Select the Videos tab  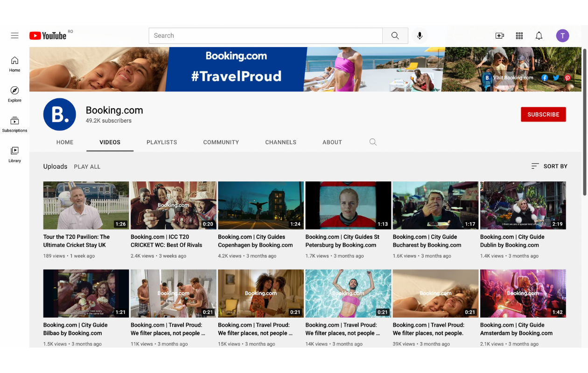[x=110, y=142]
